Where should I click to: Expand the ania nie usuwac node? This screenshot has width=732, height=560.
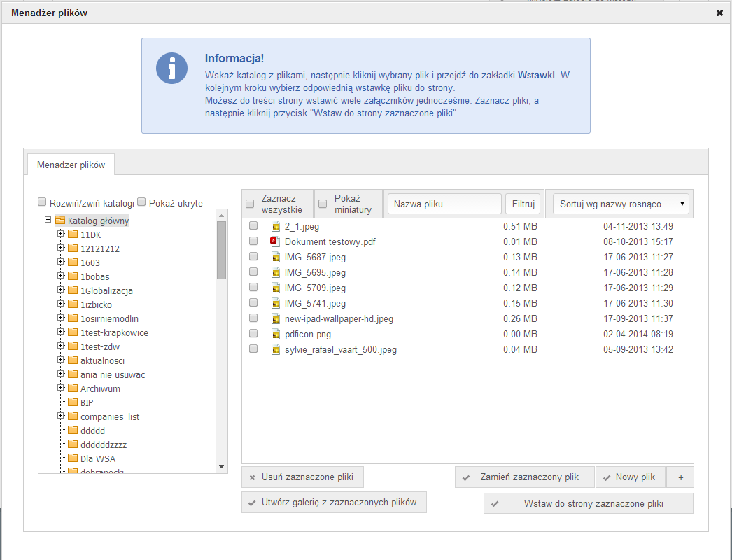61,374
